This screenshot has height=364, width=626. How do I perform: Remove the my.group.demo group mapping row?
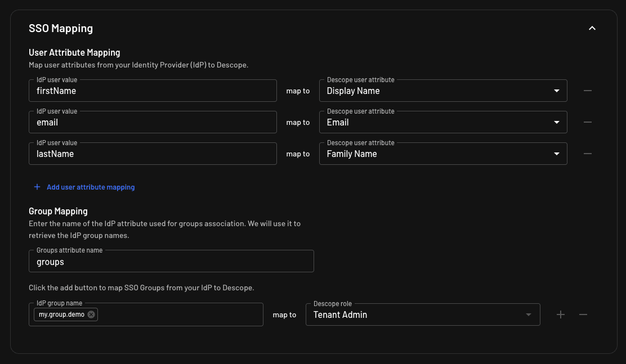click(x=583, y=314)
